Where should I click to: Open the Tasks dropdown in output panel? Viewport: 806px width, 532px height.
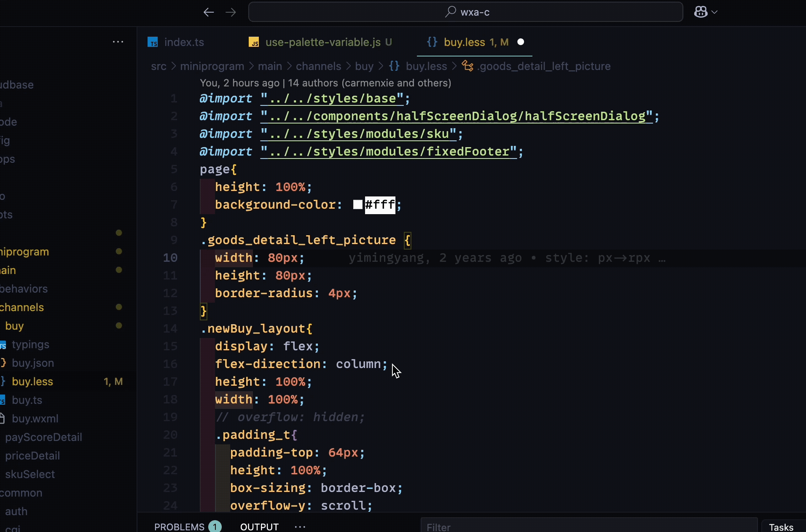point(781,527)
